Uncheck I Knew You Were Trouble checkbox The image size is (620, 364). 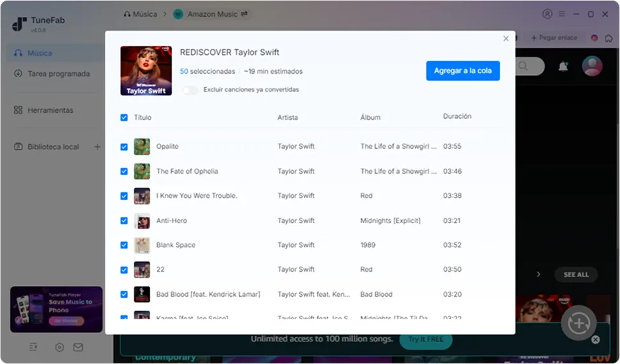[124, 196]
